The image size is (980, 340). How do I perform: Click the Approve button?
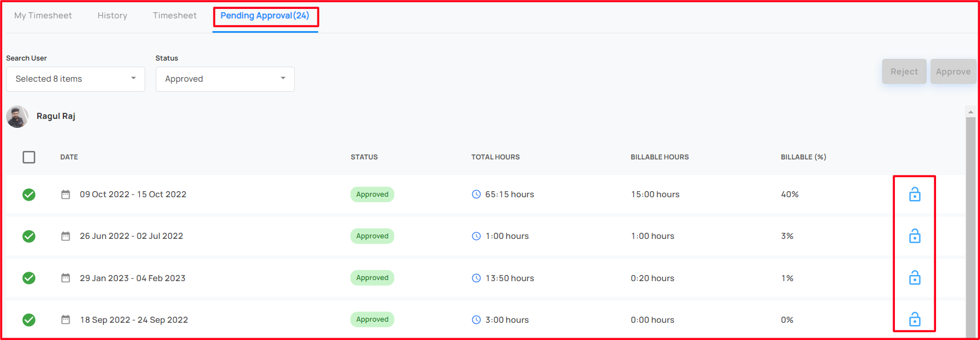pos(953,72)
